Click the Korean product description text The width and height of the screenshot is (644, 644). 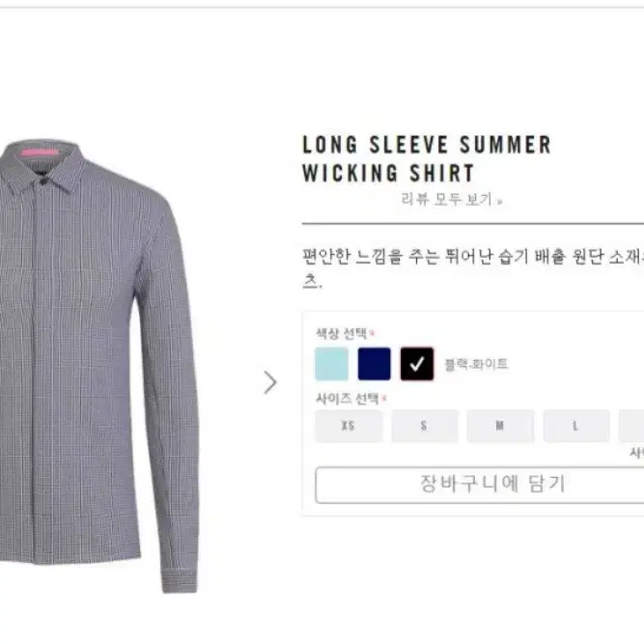[x=473, y=268]
